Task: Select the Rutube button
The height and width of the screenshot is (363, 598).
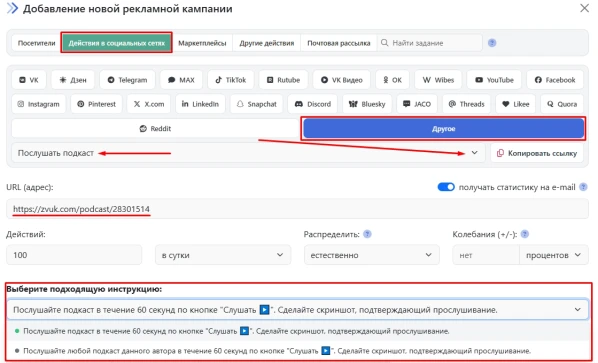Action: (x=283, y=80)
